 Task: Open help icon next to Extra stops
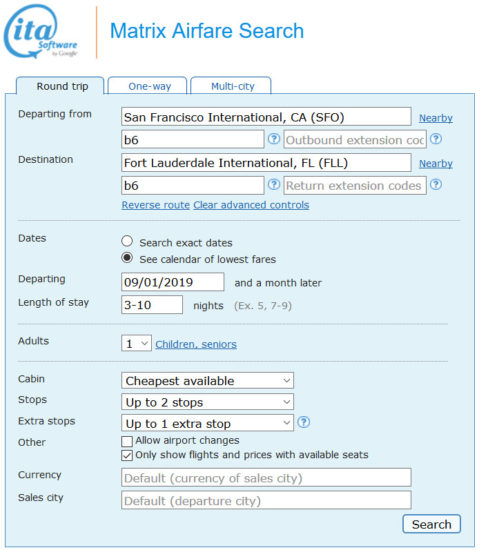click(x=304, y=422)
